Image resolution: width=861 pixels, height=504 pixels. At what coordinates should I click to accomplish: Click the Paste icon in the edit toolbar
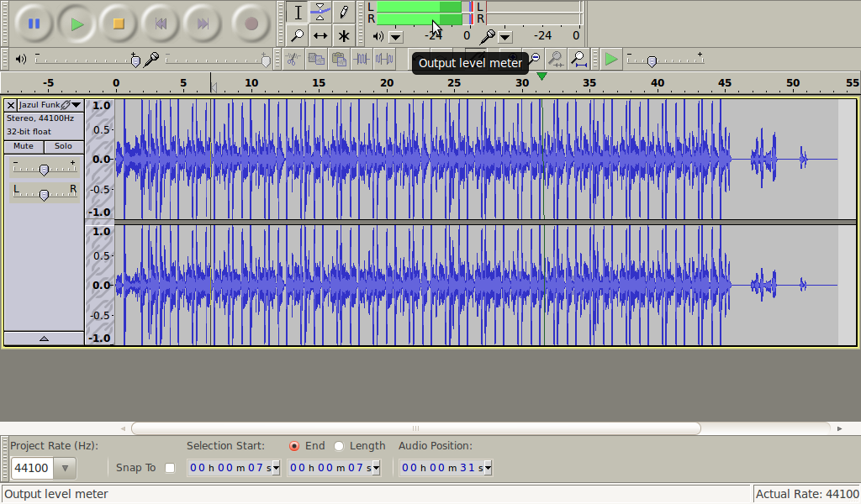(339, 59)
